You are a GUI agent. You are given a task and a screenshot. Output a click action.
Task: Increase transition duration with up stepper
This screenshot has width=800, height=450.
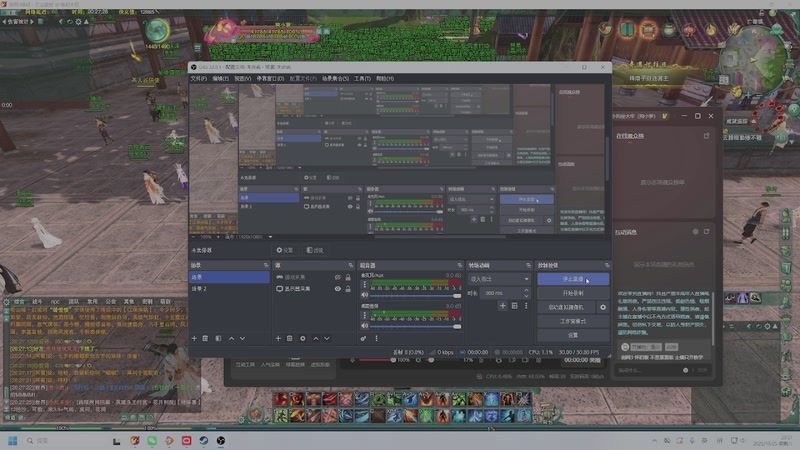[x=527, y=290]
